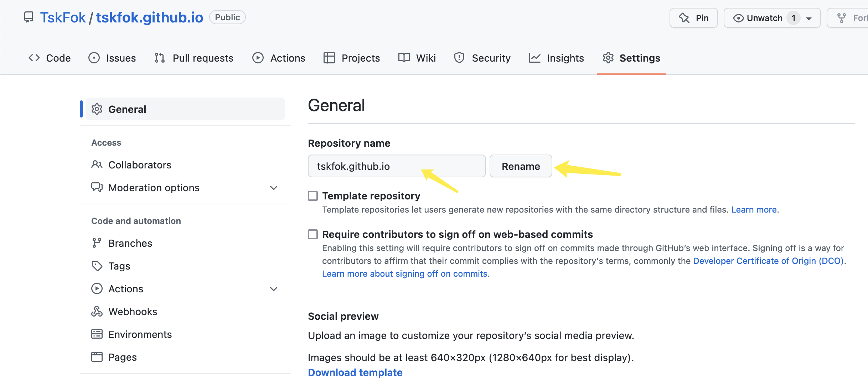This screenshot has width=868, height=386.
Task: Click the Code tab angle-brackets icon
Action: [x=34, y=58]
